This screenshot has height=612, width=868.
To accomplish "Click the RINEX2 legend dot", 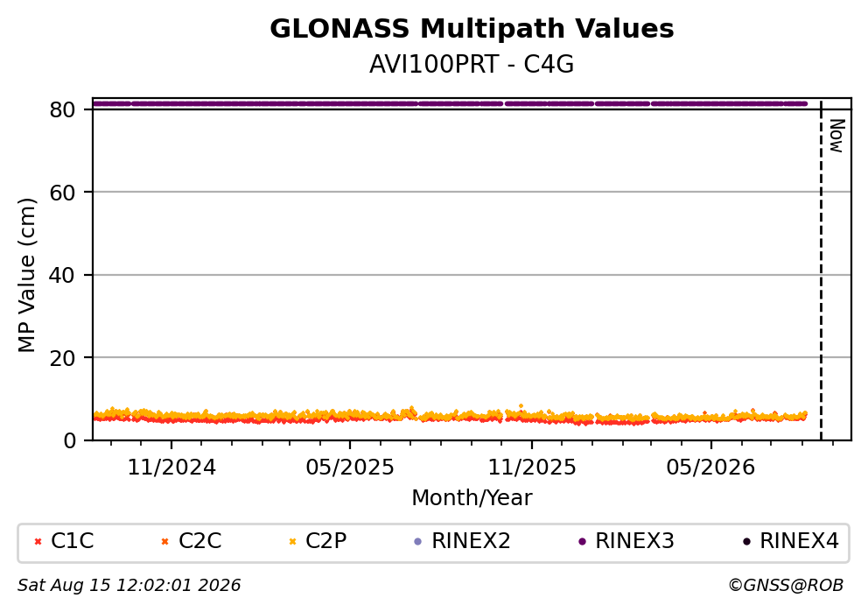I will click(x=418, y=542).
